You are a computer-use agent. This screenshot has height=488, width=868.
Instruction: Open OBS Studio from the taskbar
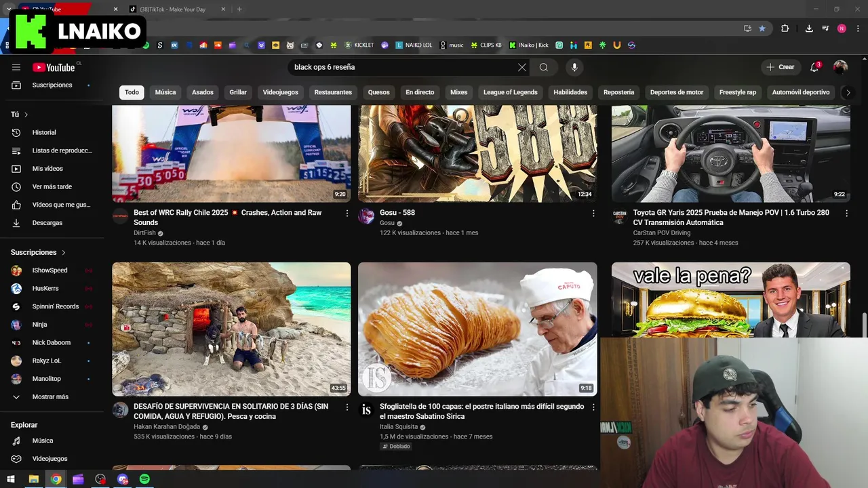100,479
